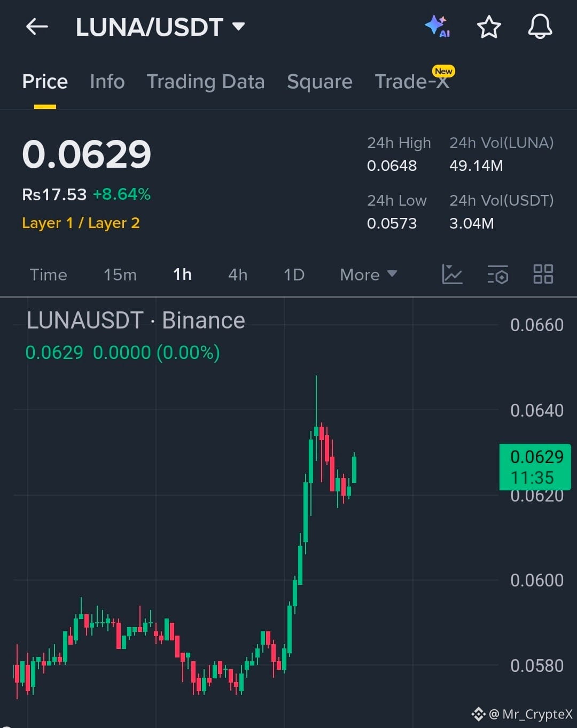Tap the 24h Low value 0.0573
The height and width of the screenshot is (728, 577).
pos(392,223)
